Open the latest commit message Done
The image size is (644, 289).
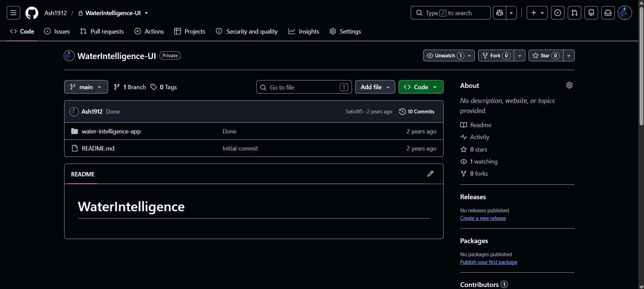click(113, 112)
